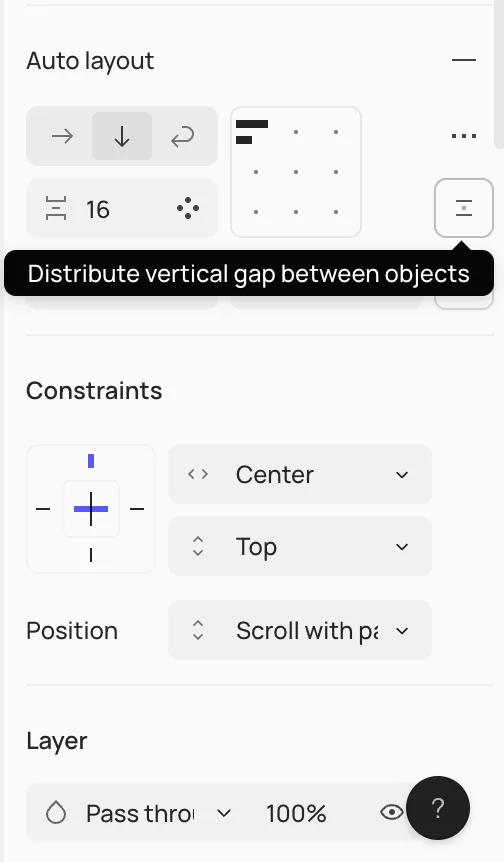Click distribute vertical gap between objects button
The height and width of the screenshot is (862, 504).
(464, 208)
